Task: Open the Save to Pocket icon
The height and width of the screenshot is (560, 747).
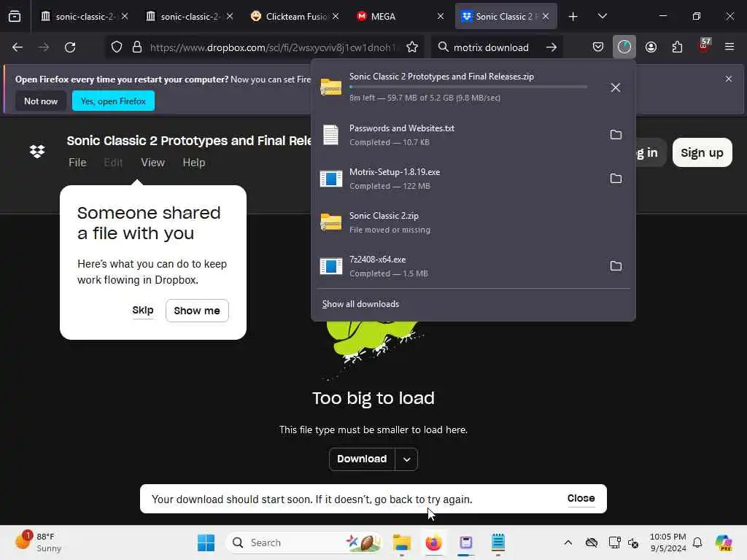Action: 598,47
